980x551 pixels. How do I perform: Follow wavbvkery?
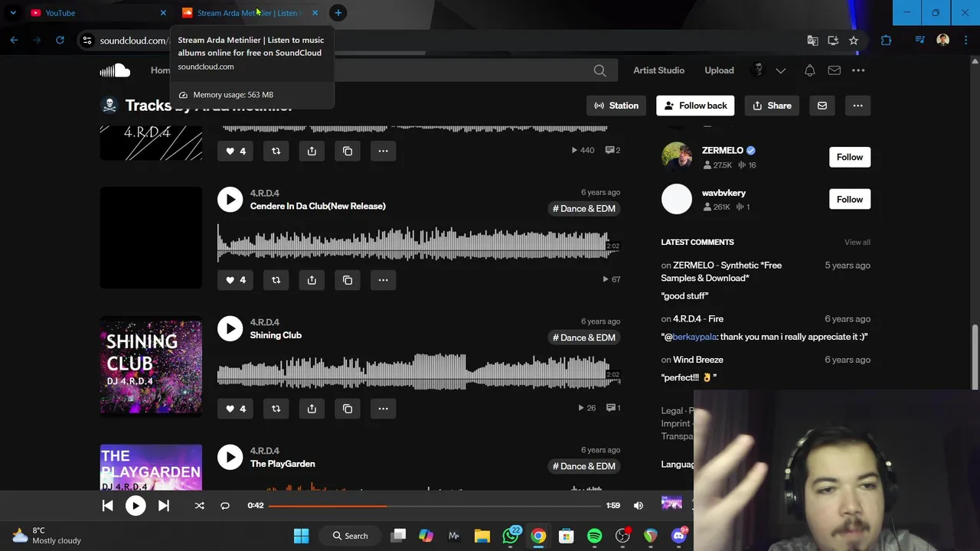[849, 199]
